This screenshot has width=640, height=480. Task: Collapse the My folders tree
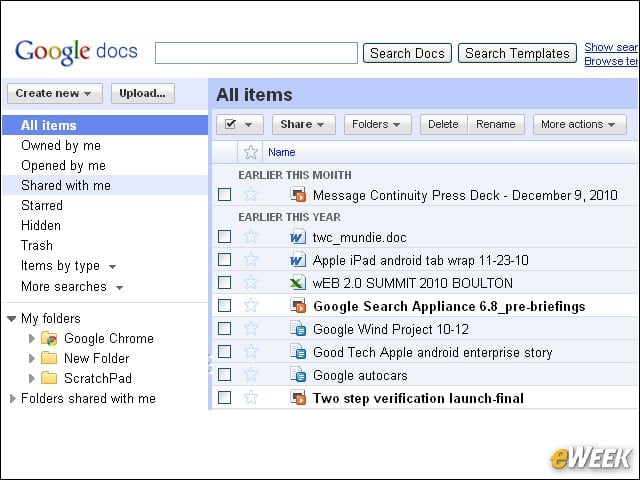click(11, 318)
